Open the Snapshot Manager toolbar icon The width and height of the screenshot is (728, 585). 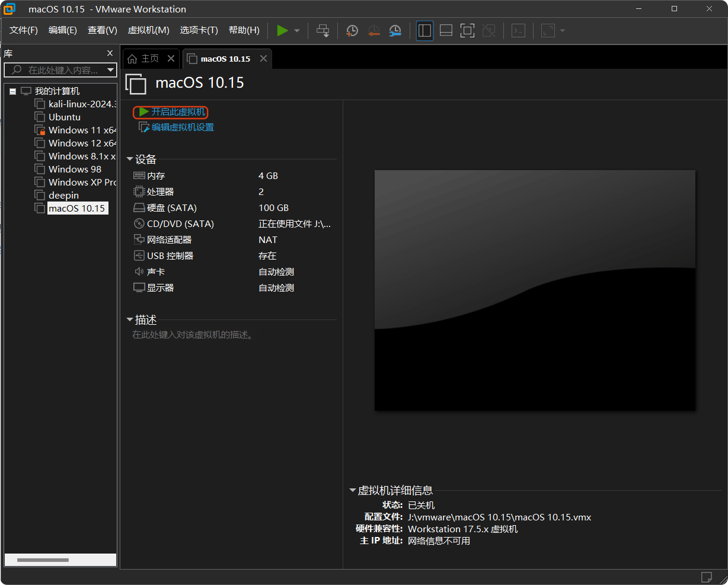[x=395, y=30]
